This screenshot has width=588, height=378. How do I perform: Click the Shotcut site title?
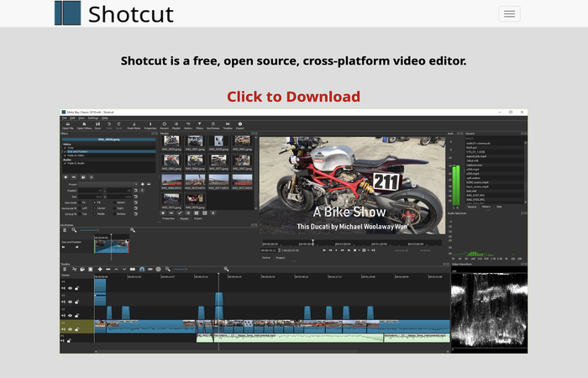pos(131,14)
